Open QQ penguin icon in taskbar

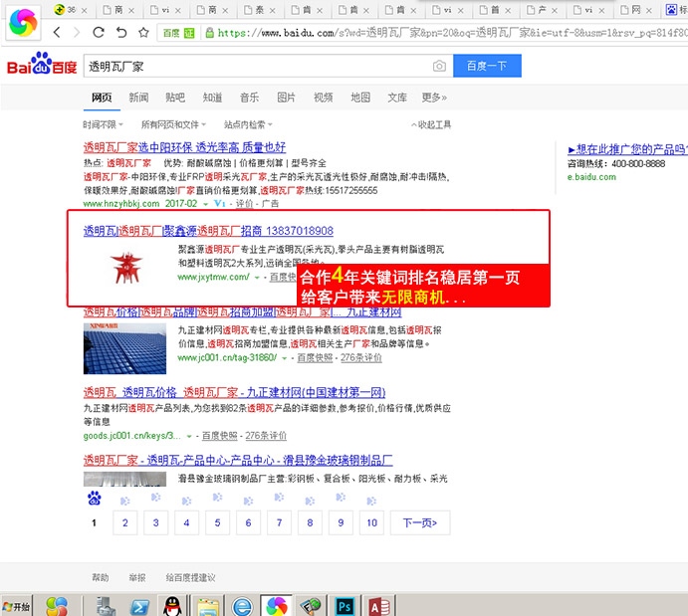pos(172,607)
